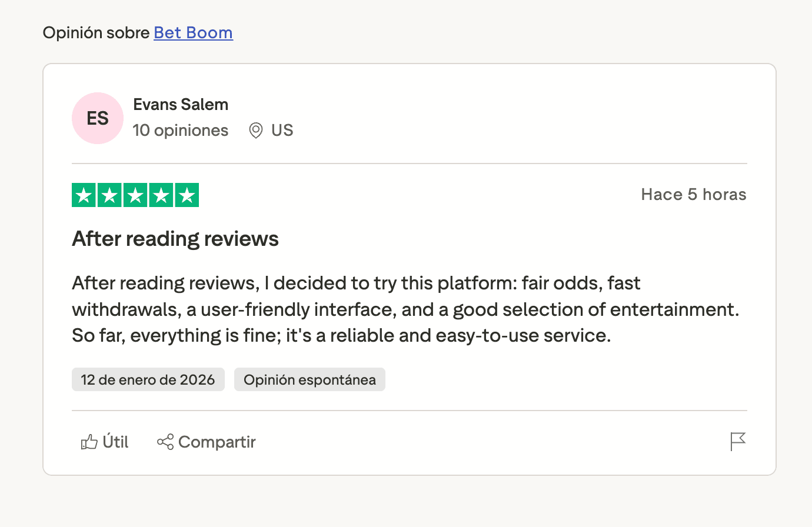Click the fifth green rating star
The width and height of the screenshot is (812, 527).
(x=187, y=195)
